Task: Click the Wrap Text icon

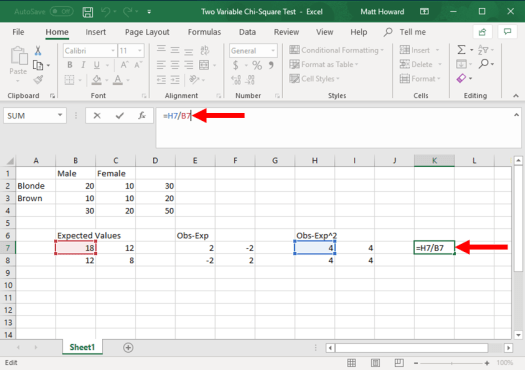Action: [205, 50]
